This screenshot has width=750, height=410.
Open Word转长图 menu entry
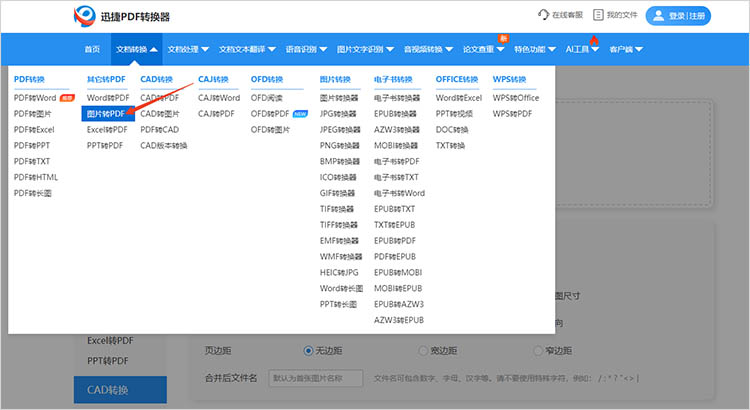(342, 288)
